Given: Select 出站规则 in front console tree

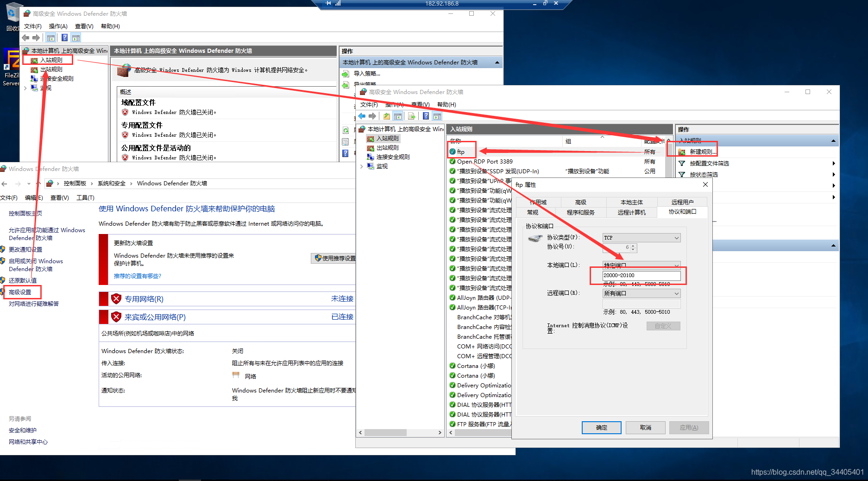Looking at the screenshot, I should click(x=387, y=148).
